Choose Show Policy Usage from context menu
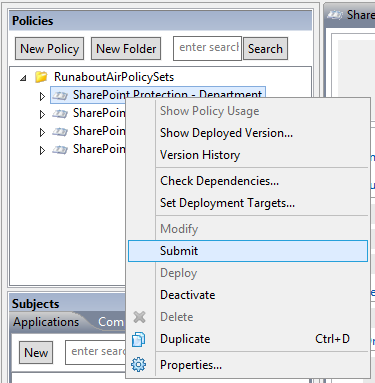The width and height of the screenshot is (375, 383). (x=248, y=111)
